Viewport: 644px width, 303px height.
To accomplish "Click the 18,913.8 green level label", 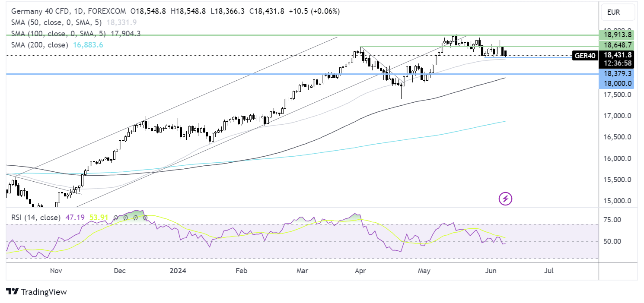I will (617, 35).
